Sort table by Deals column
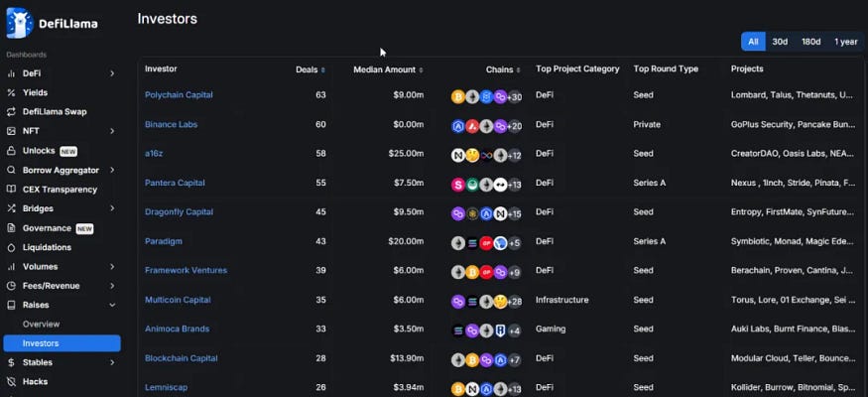This screenshot has width=868, height=397. point(310,69)
